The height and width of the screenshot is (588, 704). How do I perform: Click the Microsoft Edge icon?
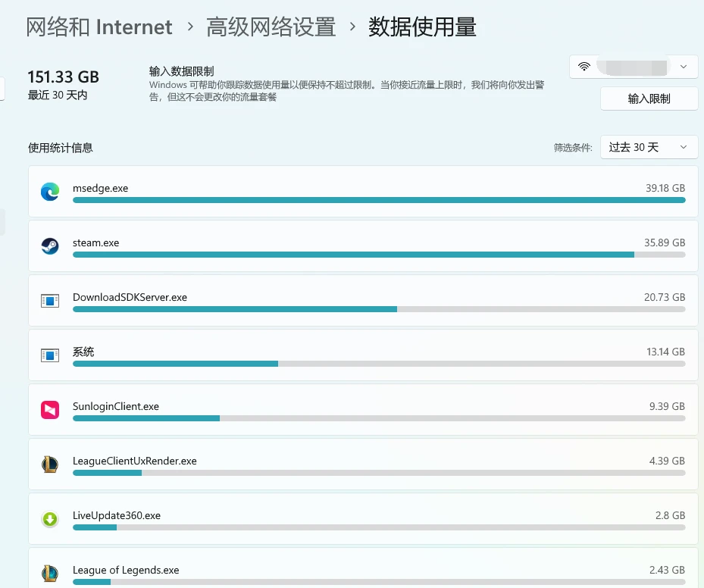(x=50, y=192)
